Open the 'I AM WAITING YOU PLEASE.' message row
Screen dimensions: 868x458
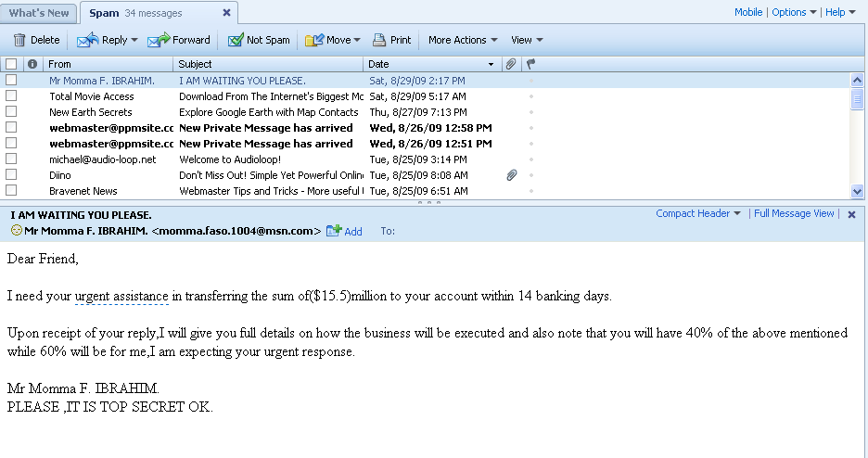(x=425, y=81)
